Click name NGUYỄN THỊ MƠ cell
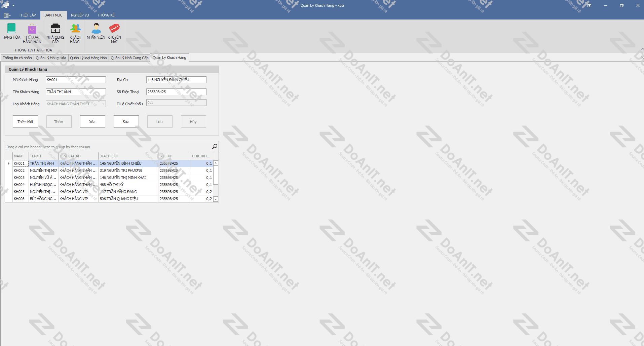 43,170
